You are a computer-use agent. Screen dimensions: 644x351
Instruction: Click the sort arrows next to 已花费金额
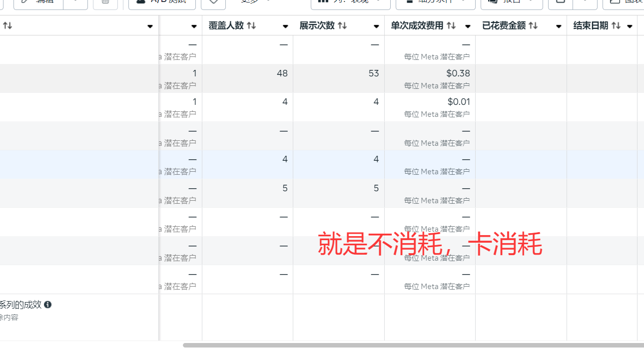[x=533, y=26]
